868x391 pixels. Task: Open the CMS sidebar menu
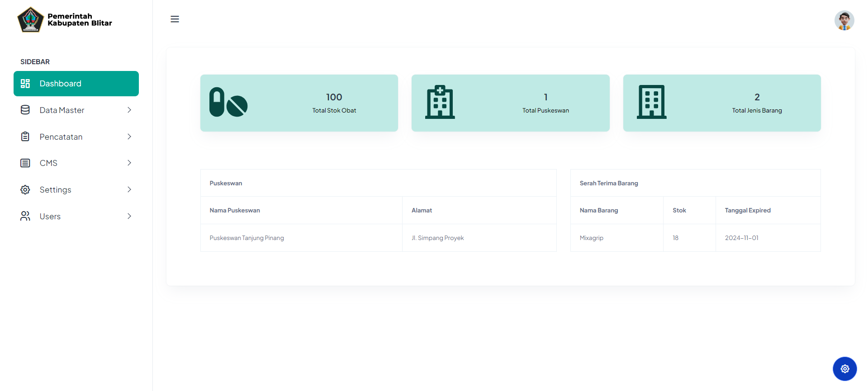point(49,163)
